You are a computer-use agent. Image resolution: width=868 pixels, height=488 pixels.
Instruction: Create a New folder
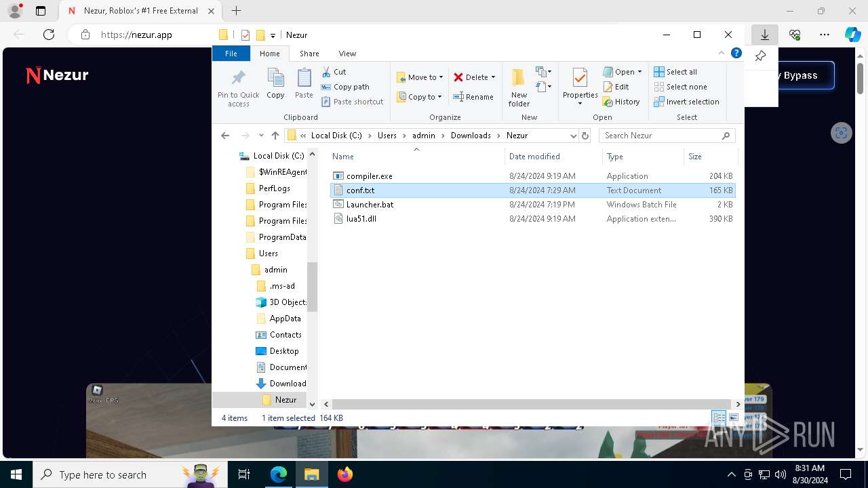click(519, 87)
